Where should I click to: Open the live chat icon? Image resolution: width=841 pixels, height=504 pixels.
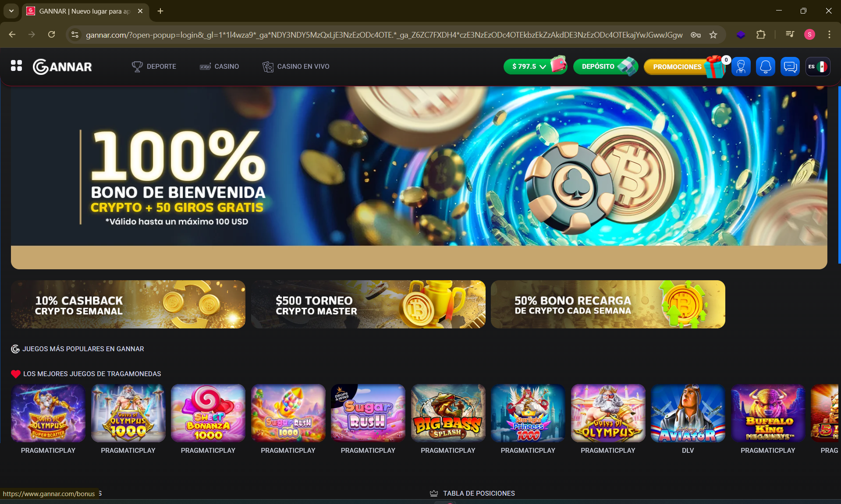pyautogui.click(x=790, y=67)
